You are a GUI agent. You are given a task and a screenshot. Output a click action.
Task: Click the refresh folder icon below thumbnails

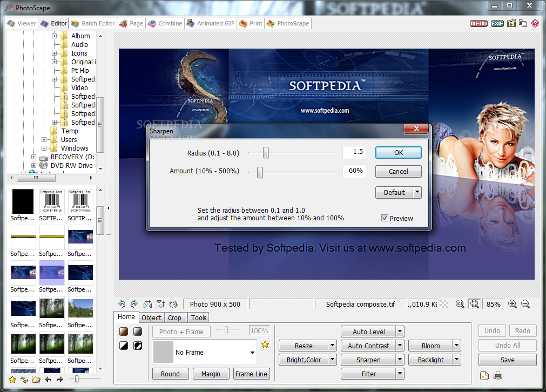pos(24,380)
